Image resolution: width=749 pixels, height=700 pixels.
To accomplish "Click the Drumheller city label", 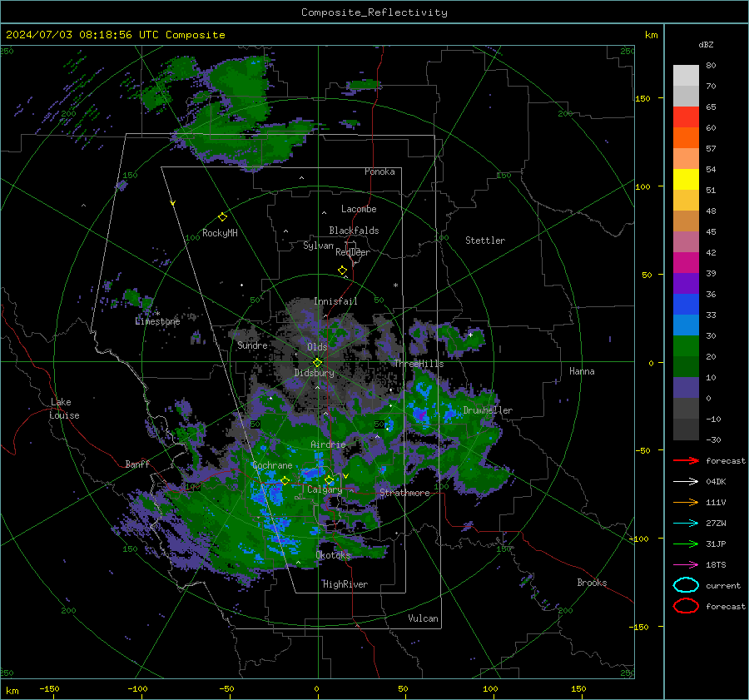I will [x=488, y=410].
